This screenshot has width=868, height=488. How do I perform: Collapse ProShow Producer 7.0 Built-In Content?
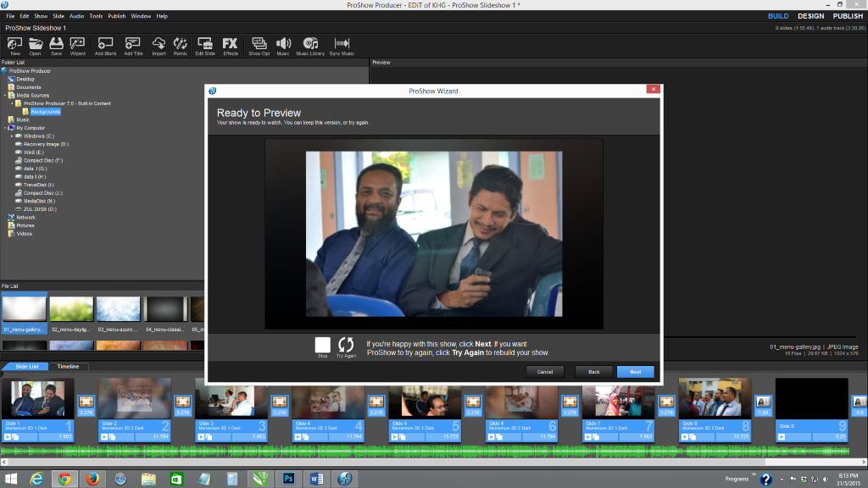[x=12, y=103]
